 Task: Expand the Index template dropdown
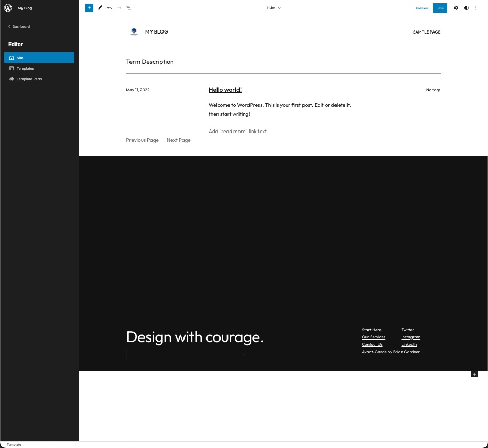[x=274, y=8]
